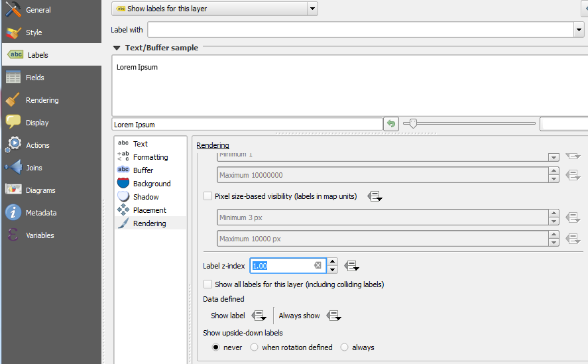Click data defined override beside Pixel size-based visibility
This screenshot has width=588, height=364.
(375, 196)
